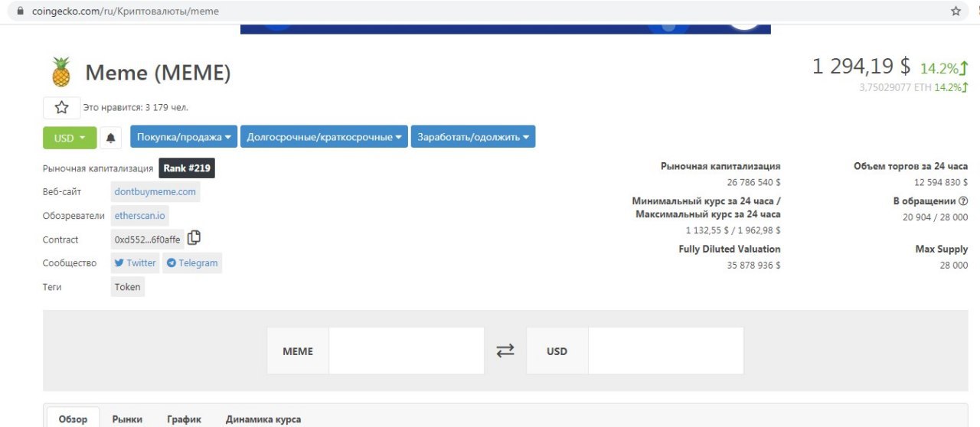
Task: Click the Rank #219 badge
Action: [187, 168]
